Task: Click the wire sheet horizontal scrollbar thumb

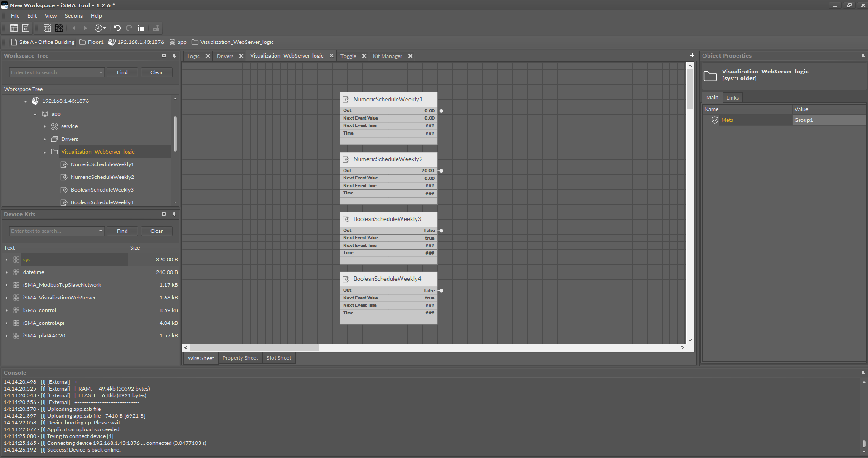Action: tap(254, 347)
